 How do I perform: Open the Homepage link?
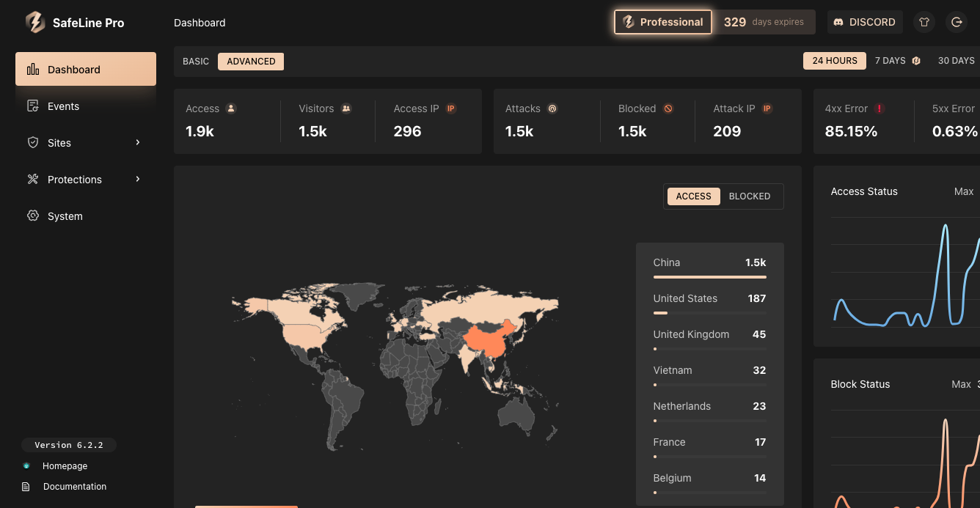coord(65,466)
